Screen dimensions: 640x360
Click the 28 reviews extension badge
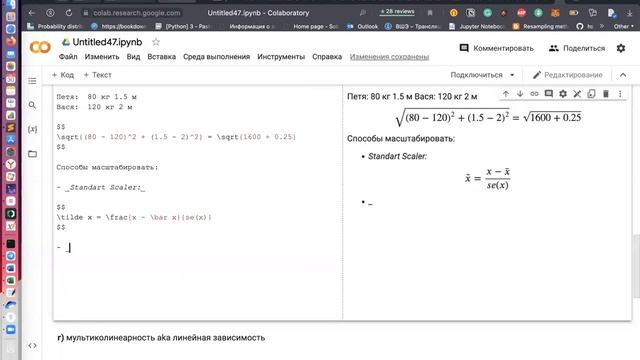397,12
